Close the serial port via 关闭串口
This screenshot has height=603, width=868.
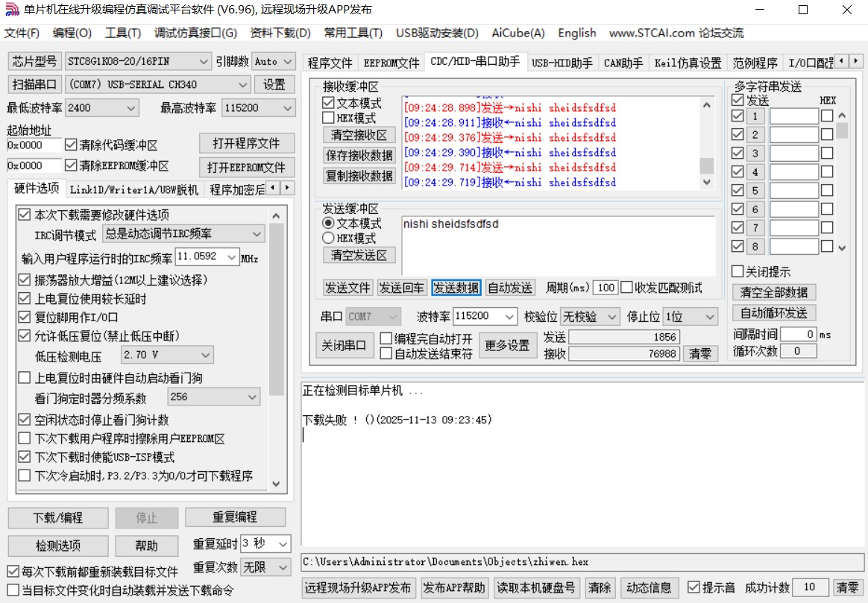(x=345, y=345)
